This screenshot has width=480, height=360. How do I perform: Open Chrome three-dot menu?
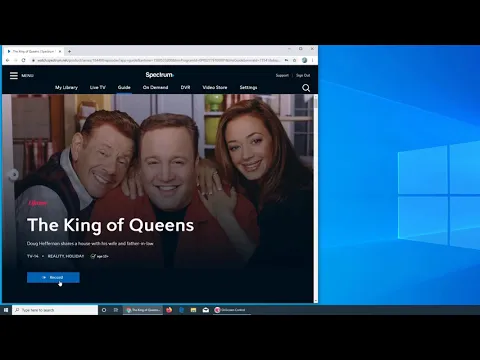pyautogui.click(x=313, y=60)
